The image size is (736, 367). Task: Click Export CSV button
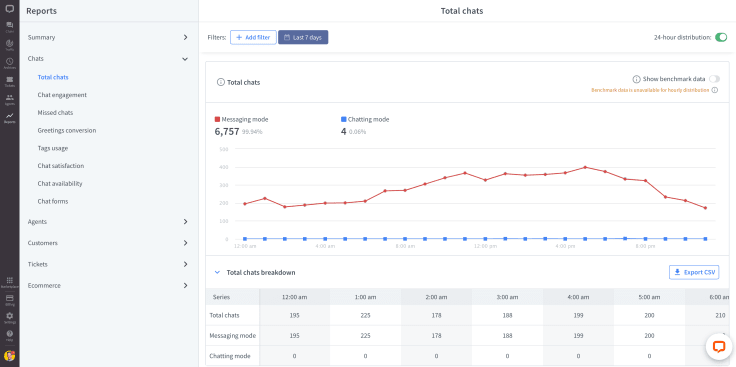[694, 272]
